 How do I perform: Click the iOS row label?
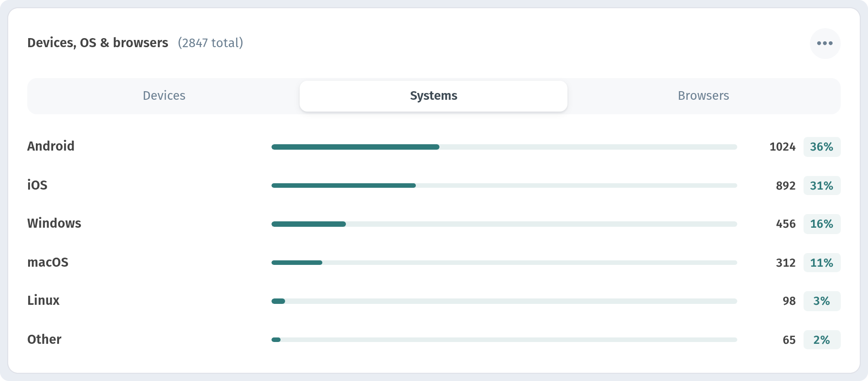(x=37, y=185)
